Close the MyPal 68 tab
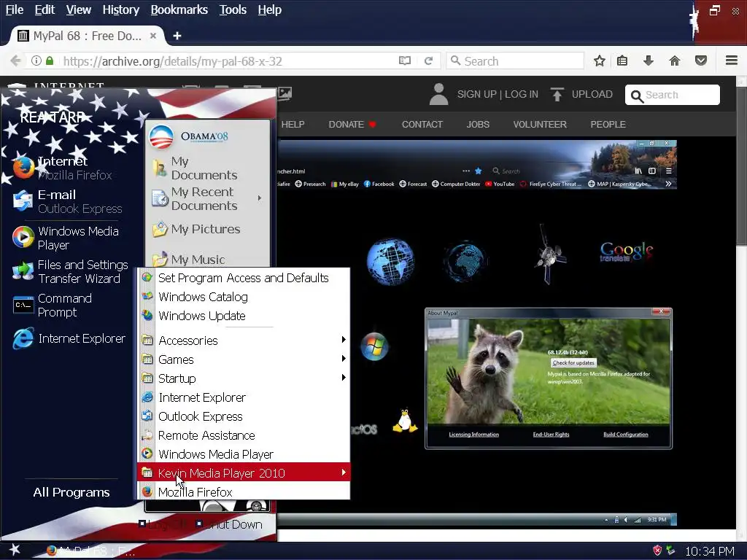The width and height of the screenshot is (747, 560). (153, 36)
